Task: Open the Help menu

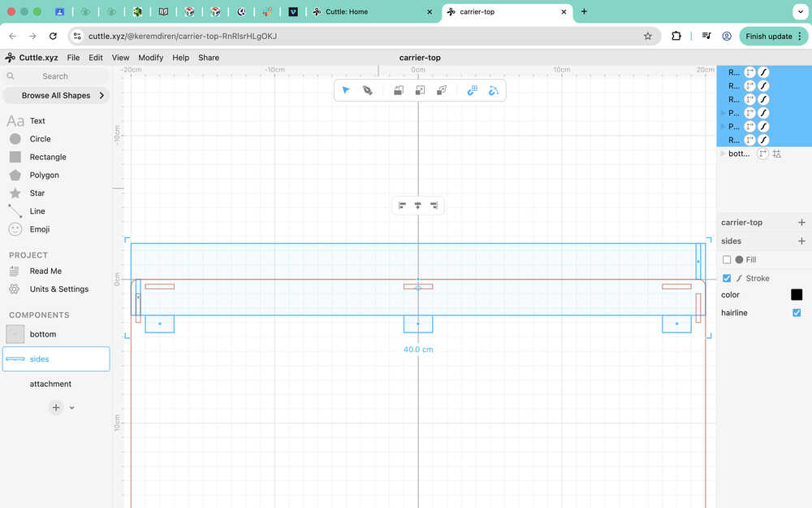Action: tap(181, 58)
